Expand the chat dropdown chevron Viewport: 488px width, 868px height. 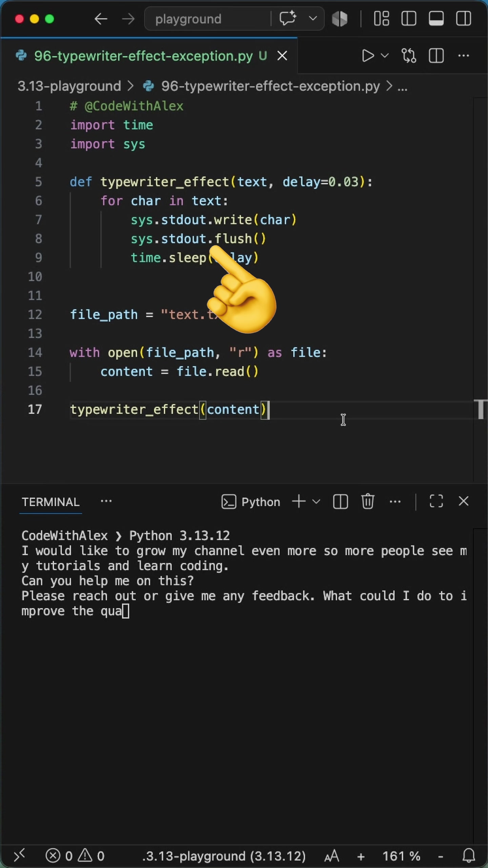pyautogui.click(x=313, y=18)
